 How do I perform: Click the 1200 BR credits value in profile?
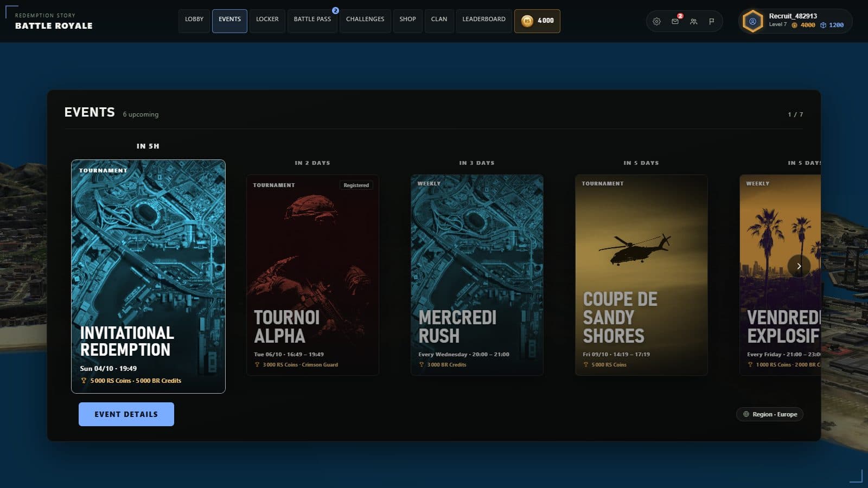coord(836,25)
